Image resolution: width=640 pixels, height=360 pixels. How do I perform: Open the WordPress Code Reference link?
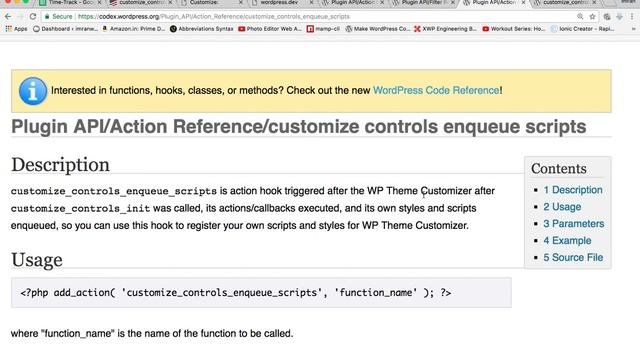pyautogui.click(x=436, y=91)
